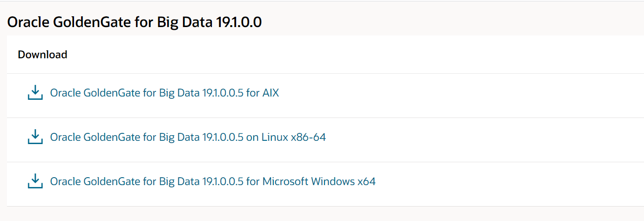Download the Microsoft Windows x64 build
Viewport: 644px width, 221px height.
coord(212,181)
